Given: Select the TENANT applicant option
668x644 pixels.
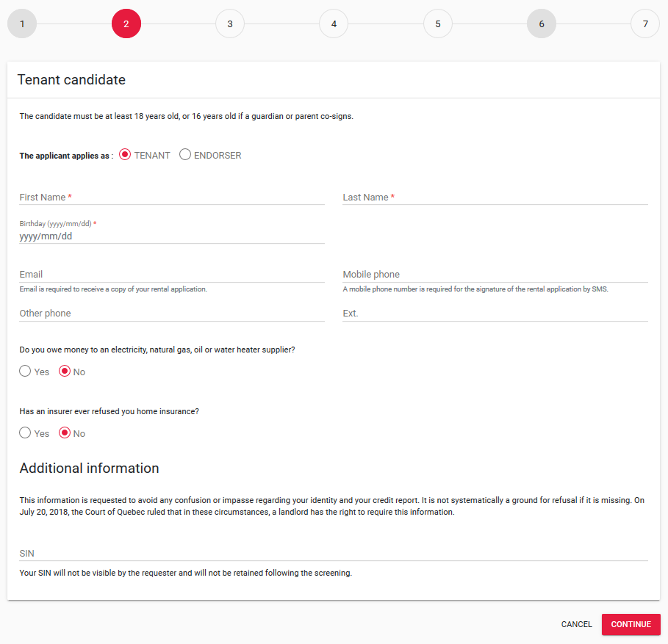Looking at the screenshot, I should pyautogui.click(x=124, y=154).
